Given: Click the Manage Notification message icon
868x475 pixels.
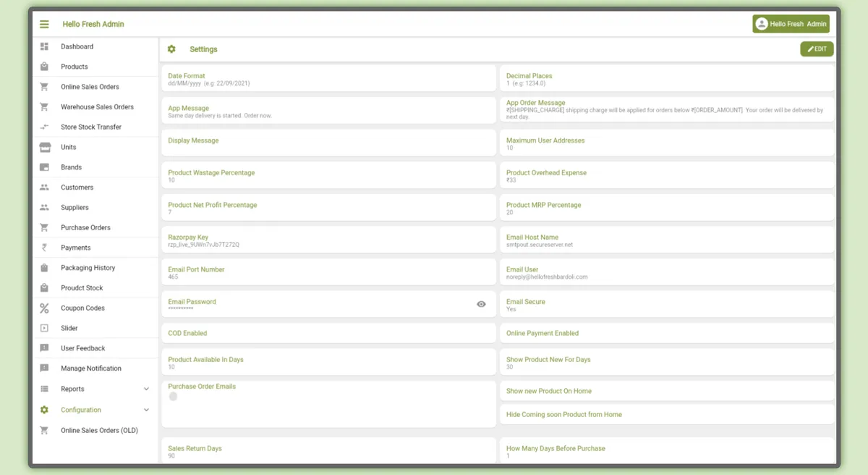Looking at the screenshot, I should (44, 369).
